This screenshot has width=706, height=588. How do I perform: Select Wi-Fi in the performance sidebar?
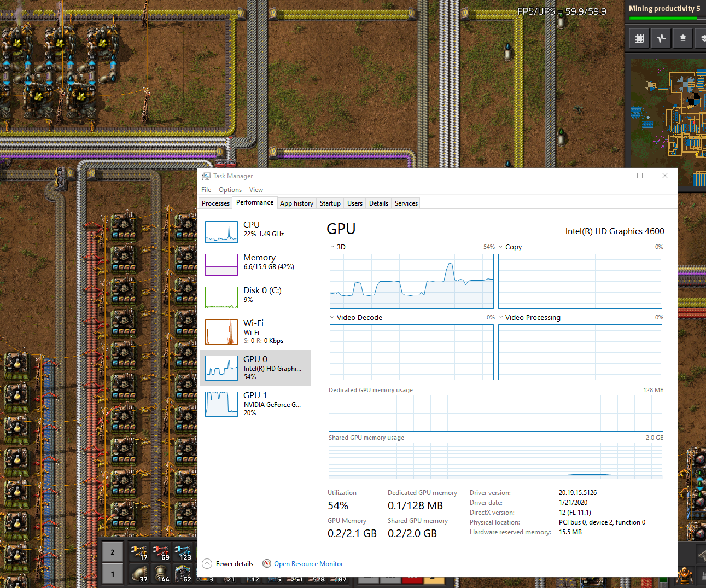pos(255,332)
